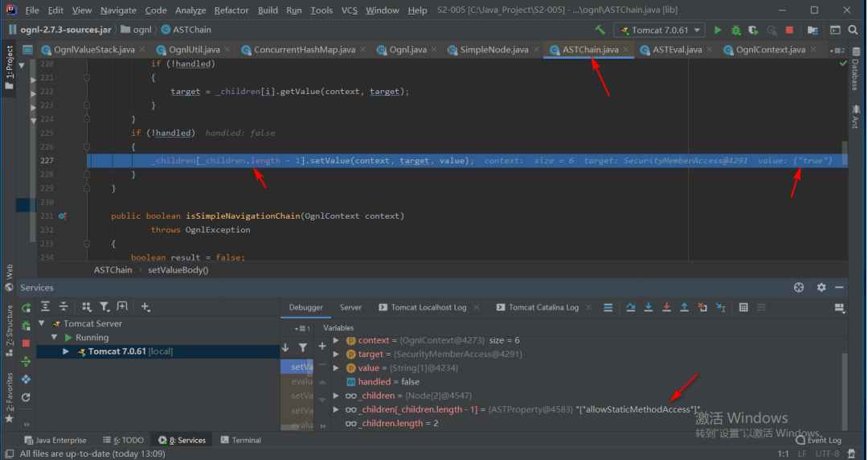Expand the target variable
Screen dimensions: 868x460
coord(336,354)
